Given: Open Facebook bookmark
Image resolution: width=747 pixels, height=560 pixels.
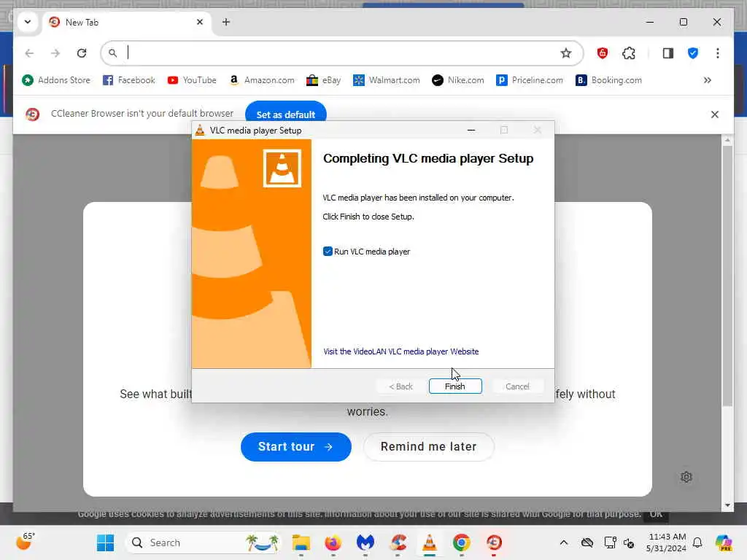Looking at the screenshot, I should pyautogui.click(x=129, y=80).
